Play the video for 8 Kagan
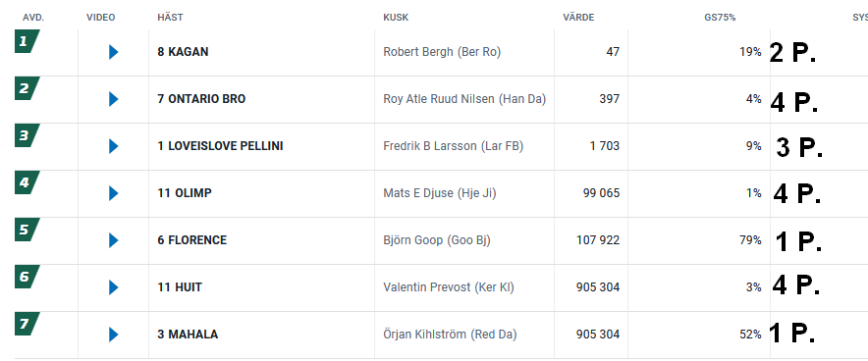Screen dimensions: 868x361 click(x=114, y=52)
